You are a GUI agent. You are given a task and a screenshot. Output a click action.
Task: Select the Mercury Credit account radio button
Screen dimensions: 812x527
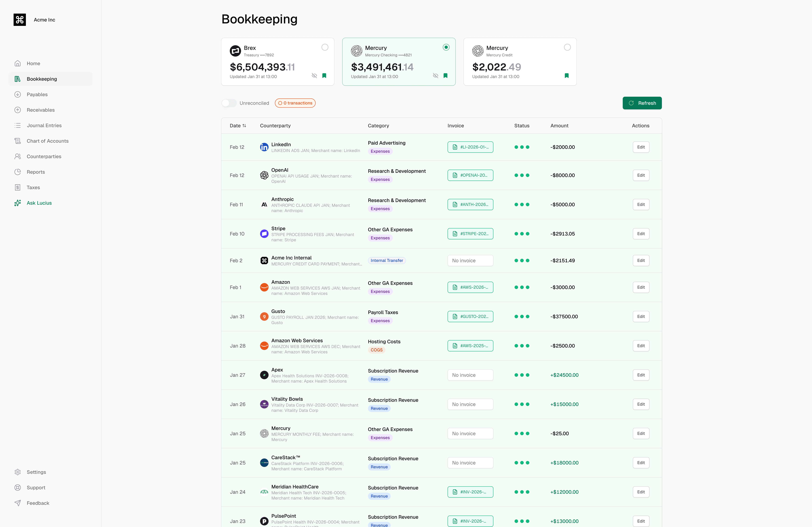pos(567,47)
